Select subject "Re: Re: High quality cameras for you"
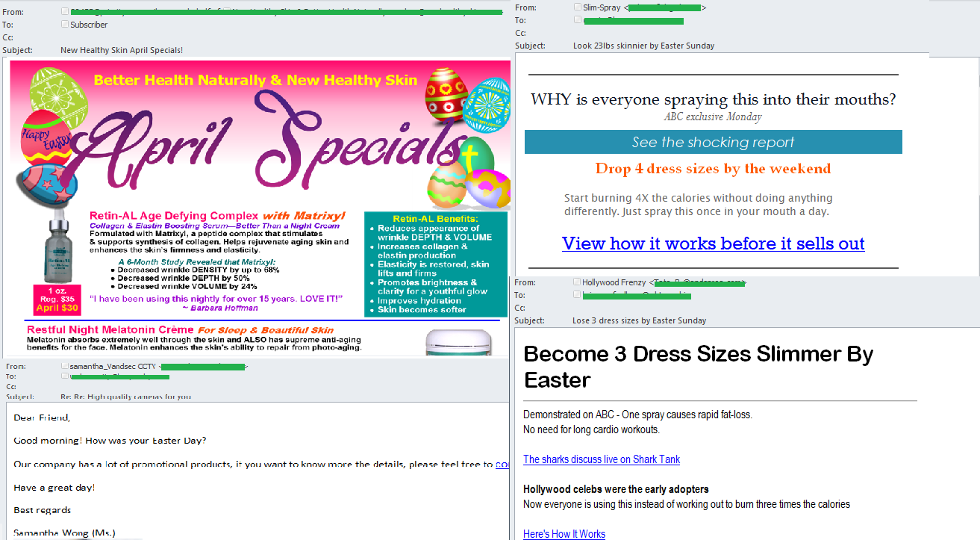Image resolution: width=980 pixels, height=540 pixels. point(125,396)
